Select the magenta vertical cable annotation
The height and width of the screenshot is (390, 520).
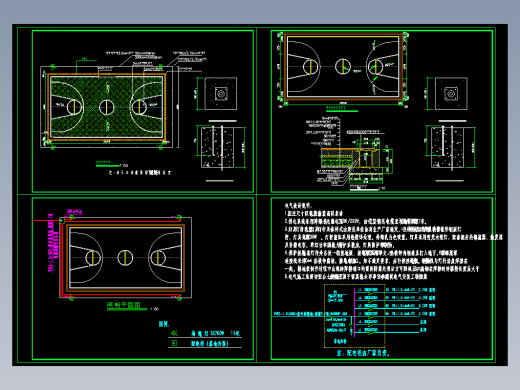point(51,243)
